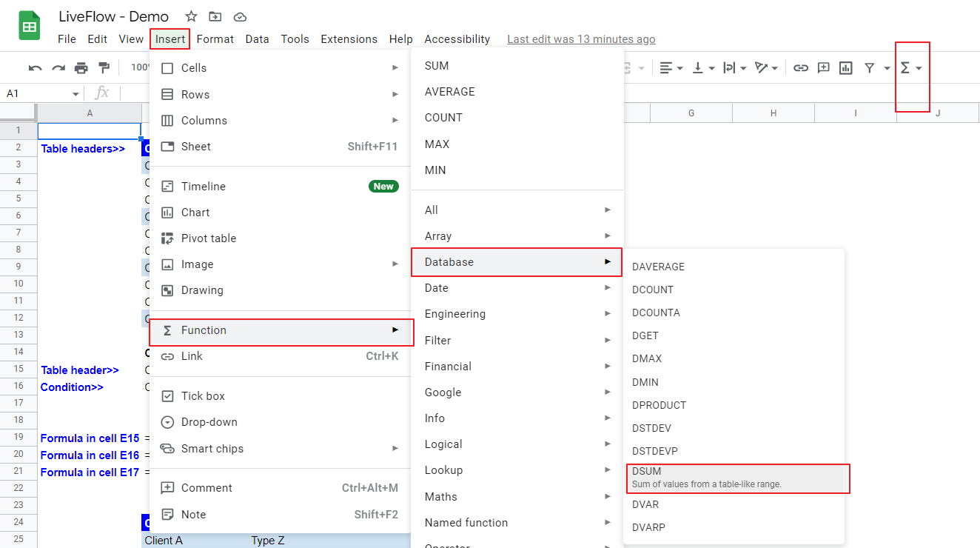Choose the DVARP database function

[734, 527]
